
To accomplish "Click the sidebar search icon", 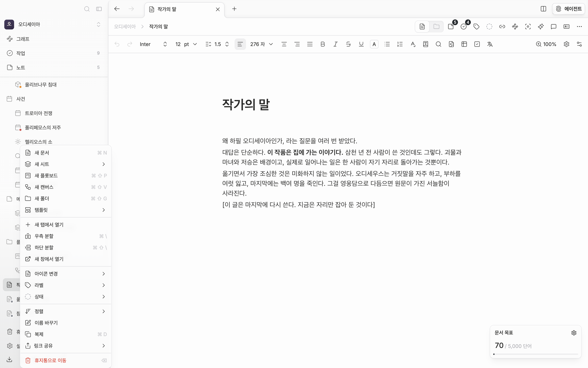I will (x=87, y=9).
